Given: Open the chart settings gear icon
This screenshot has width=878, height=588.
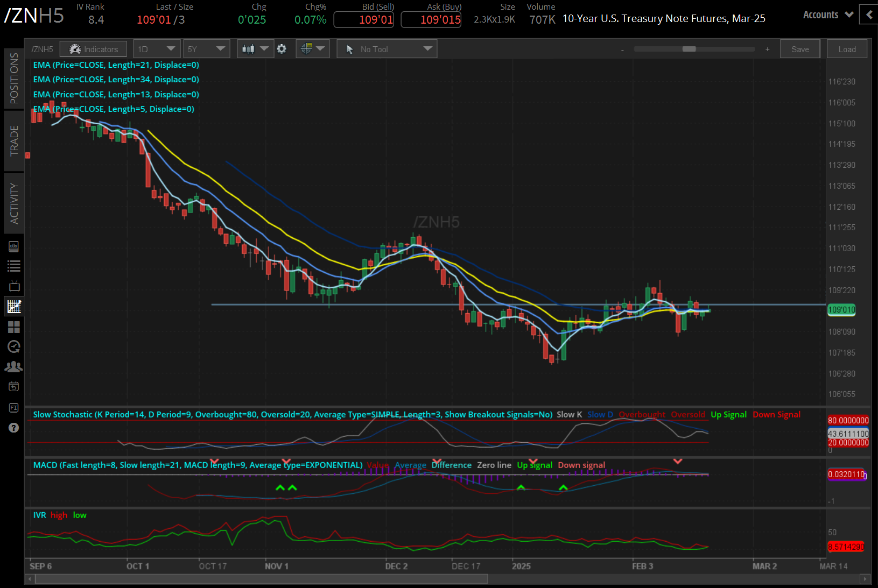Looking at the screenshot, I should [282, 48].
